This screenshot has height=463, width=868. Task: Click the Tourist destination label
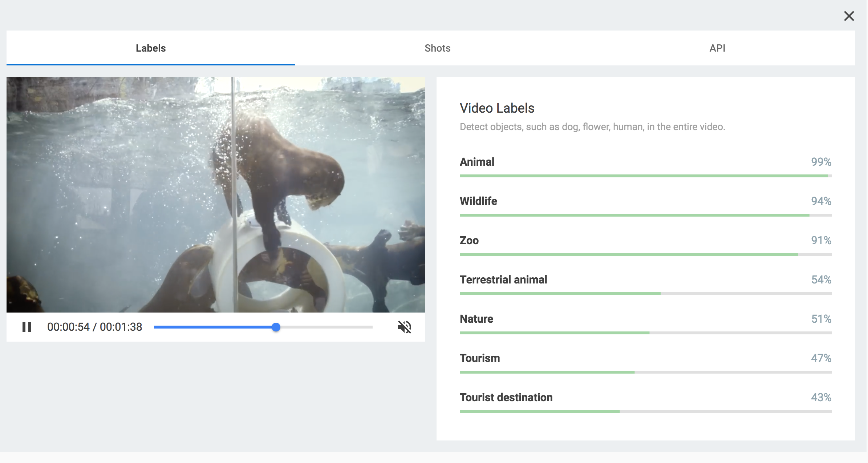pyautogui.click(x=506, y=397)
